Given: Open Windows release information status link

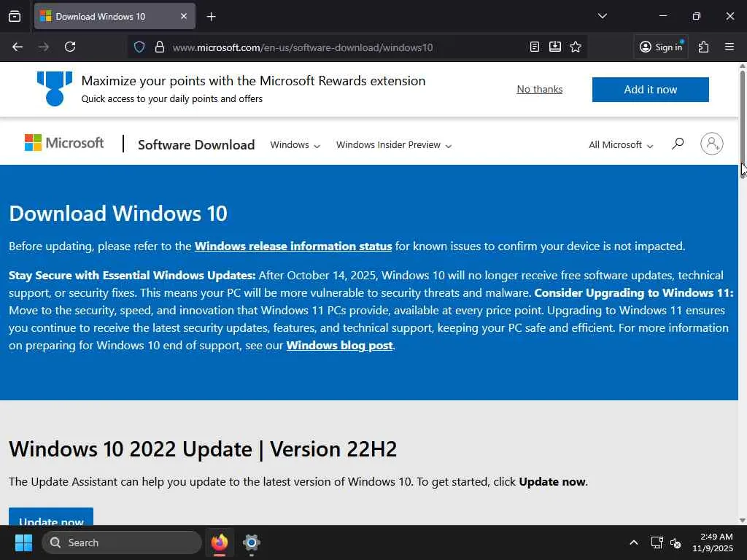Looking at the screenshot, I should coord(293,246).
